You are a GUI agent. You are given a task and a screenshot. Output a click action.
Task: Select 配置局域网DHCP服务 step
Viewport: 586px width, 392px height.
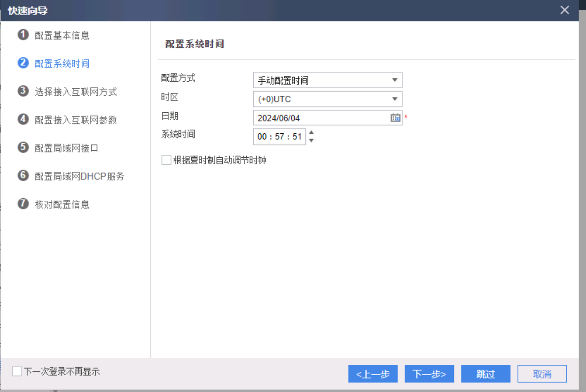click(79, 176)
